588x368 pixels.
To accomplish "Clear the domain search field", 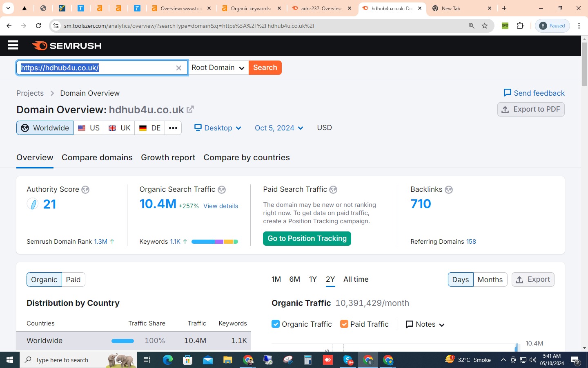I will [178, 68].
